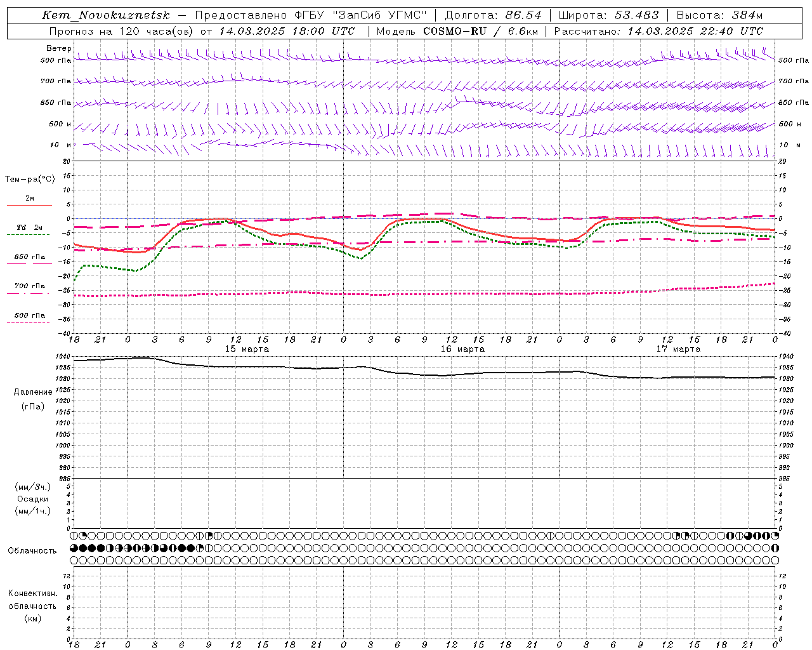812x650 pixels.
Task: Click the 'Давление' pressure panel label
Action: pos(33,392)
